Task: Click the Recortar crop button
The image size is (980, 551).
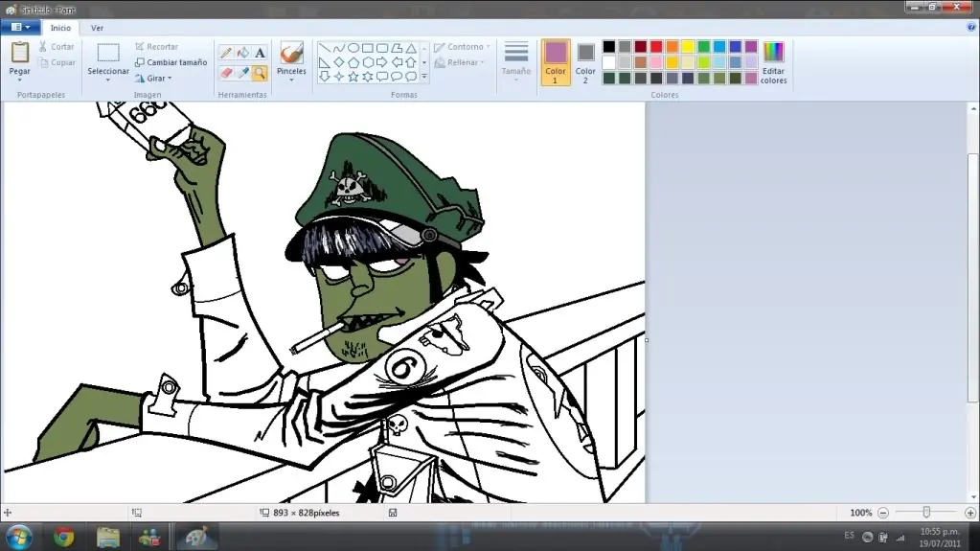Action: coord(157,47)
